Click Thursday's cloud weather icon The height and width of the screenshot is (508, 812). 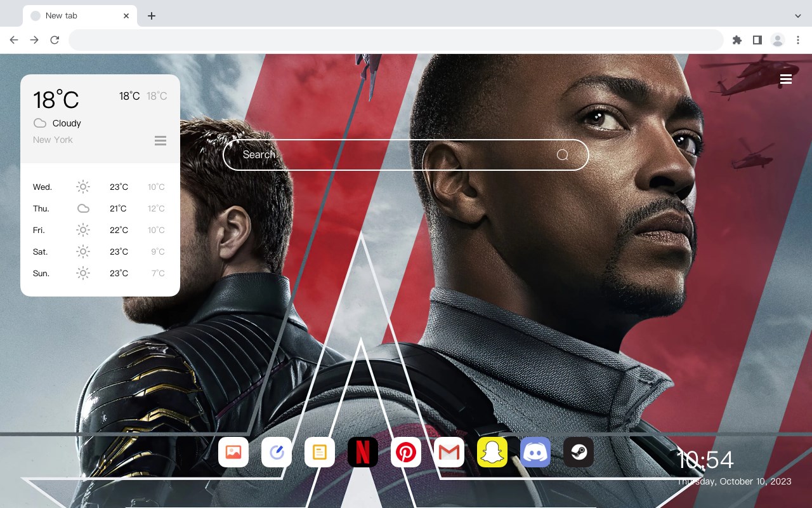83,208
